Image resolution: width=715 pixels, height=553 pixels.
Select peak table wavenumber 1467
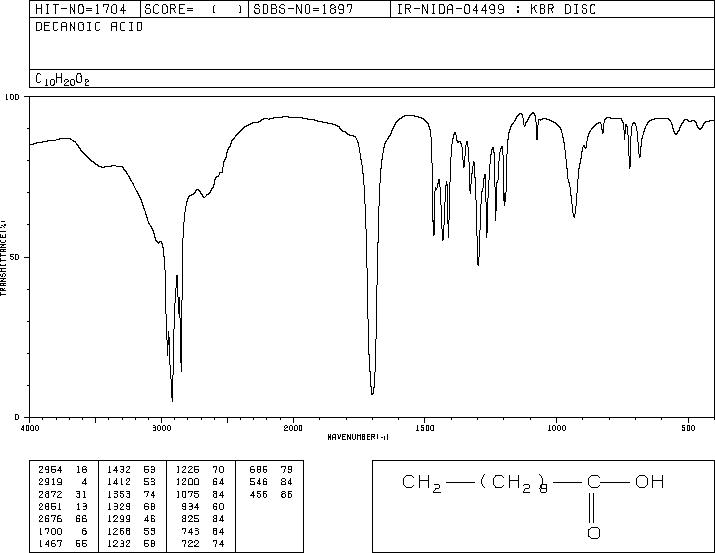click(50, 543)
